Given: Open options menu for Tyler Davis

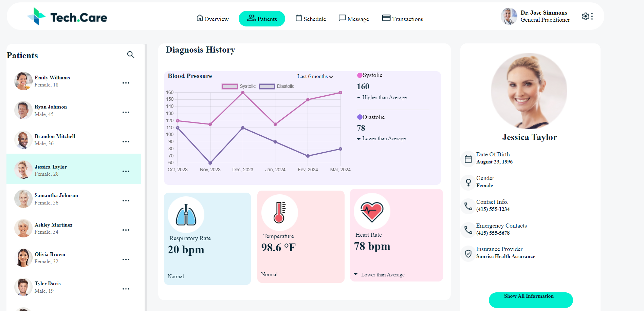Looking at the screenshot, I should click(126, 289).
